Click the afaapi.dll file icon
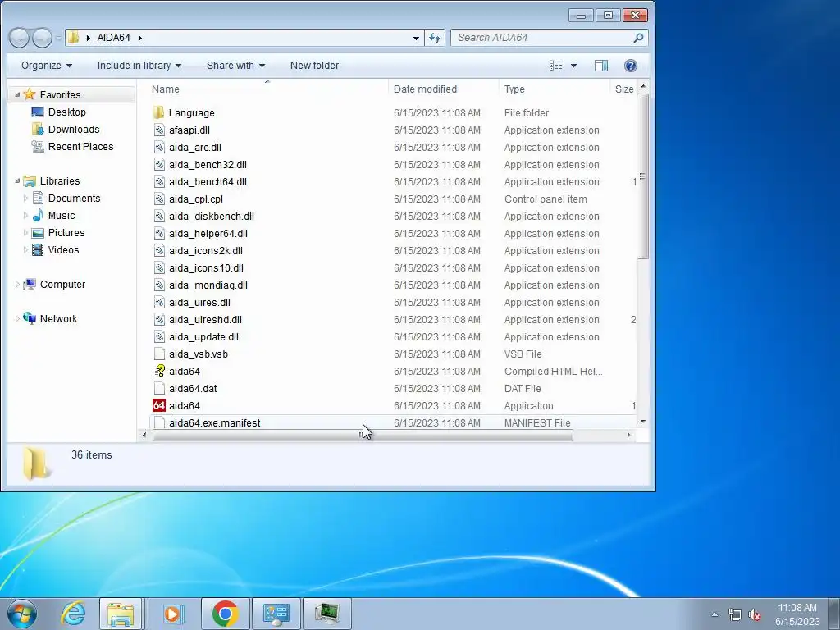 (x=158, y=130)
